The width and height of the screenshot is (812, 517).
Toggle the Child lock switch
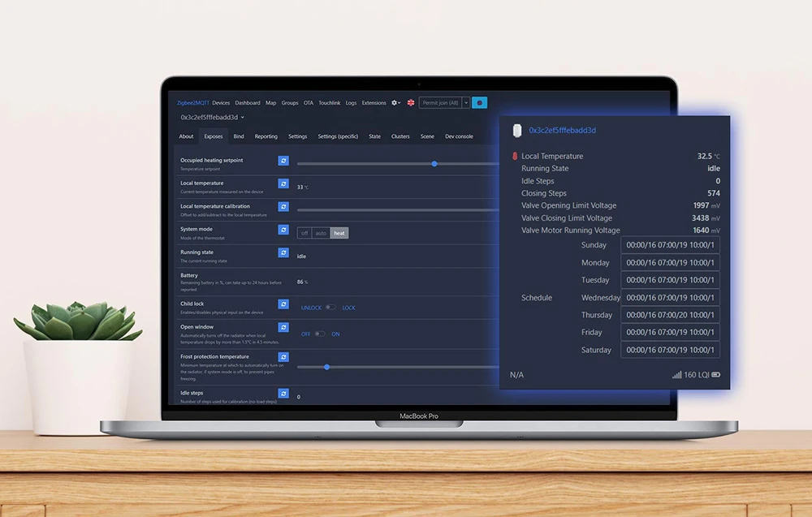coord(330,308)
